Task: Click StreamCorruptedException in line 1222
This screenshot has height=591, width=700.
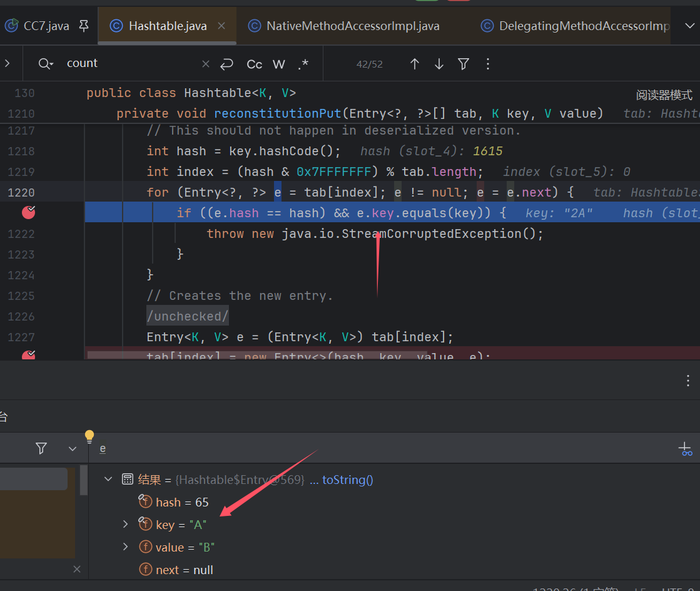Action: [x=432, y=234]
